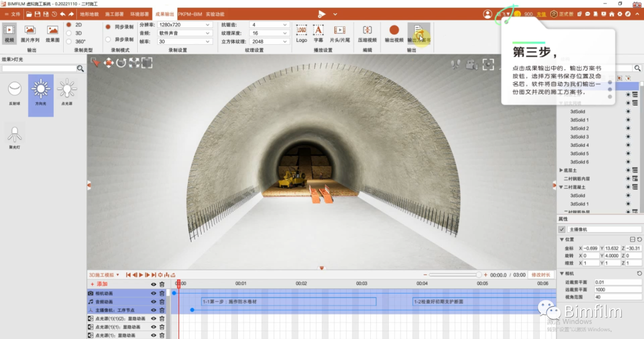
Task: Play the timeline animation
Action: tap(141, 275)
